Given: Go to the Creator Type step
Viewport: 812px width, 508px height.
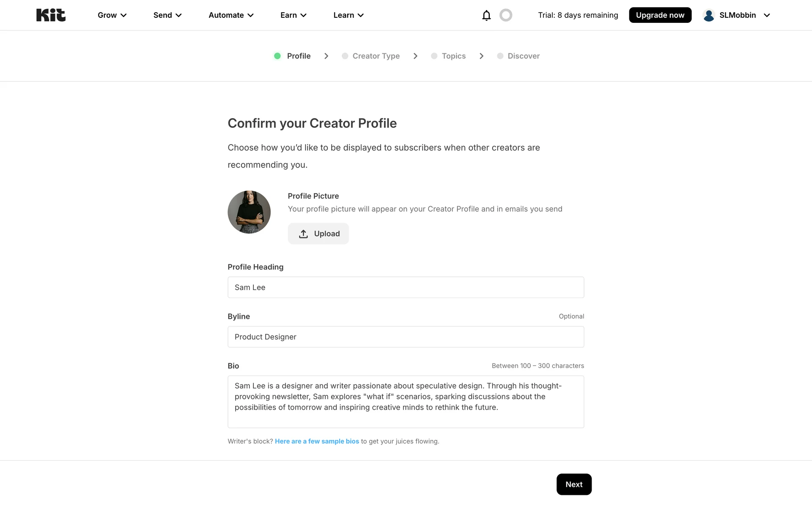Looking at the screenshot, I should point(376,56).
